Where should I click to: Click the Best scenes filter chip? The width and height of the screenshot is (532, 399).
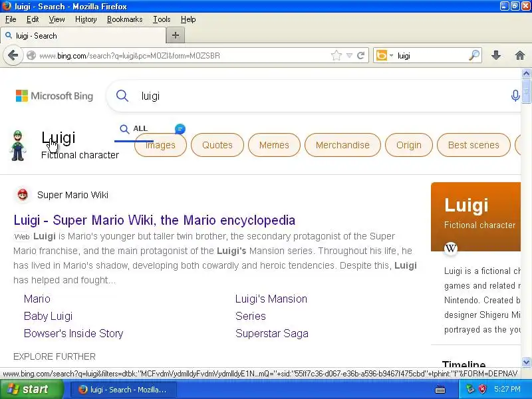(473, 145)
